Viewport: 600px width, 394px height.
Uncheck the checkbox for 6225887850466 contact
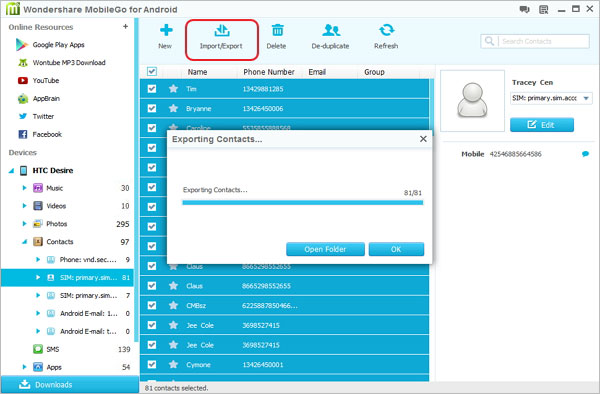[152, 305]
